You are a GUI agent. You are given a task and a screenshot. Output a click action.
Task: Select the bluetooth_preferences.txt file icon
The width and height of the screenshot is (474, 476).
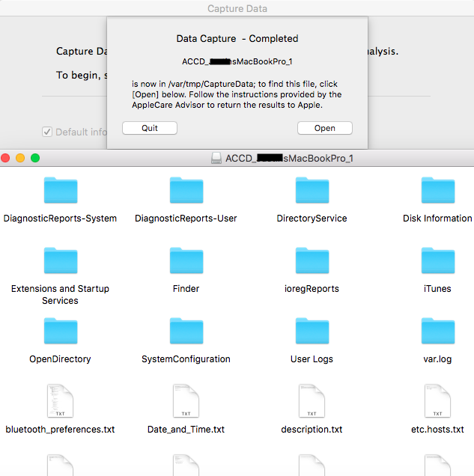(60, 401)
